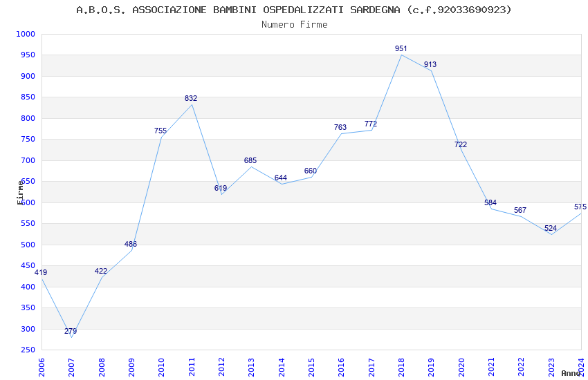Click the peak value label 832
The width and height of the screenshot is (588, 380).
(x=191, y=98)
